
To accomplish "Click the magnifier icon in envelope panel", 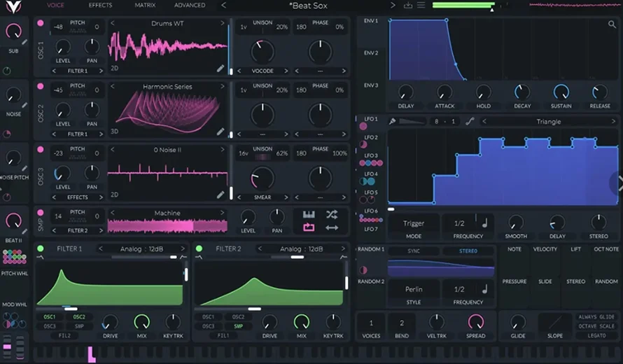I will click(612, 24).
